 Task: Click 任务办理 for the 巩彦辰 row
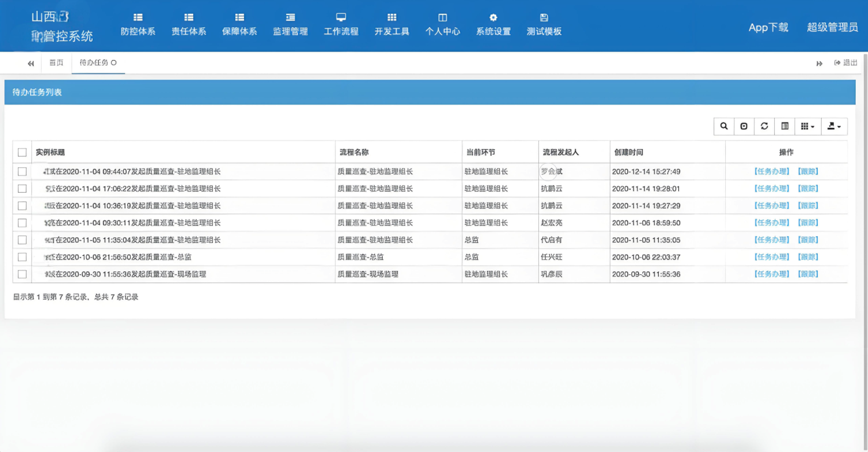pyautogui.click(x=771, y=274)
